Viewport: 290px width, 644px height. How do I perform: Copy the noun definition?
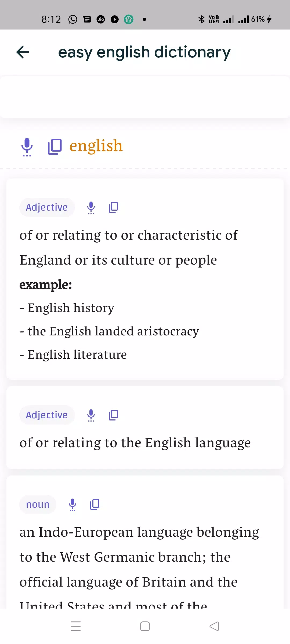(x=95, y=504)
